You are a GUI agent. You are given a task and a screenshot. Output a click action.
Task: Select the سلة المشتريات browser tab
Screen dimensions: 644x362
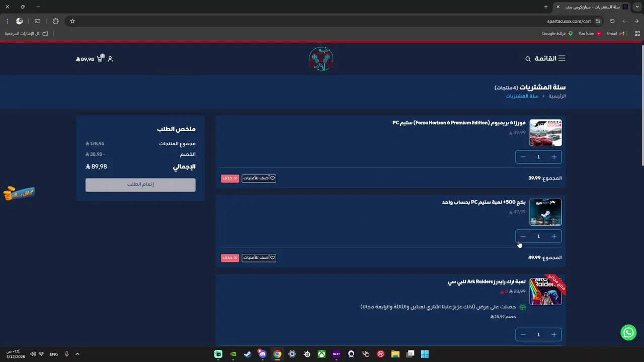(592, 7)
